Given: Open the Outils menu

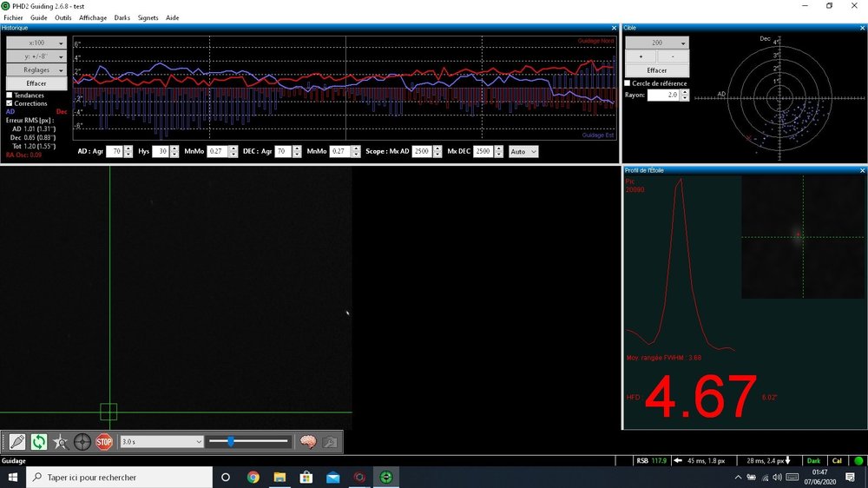Looking at the screenshot, I should [63, 17].
